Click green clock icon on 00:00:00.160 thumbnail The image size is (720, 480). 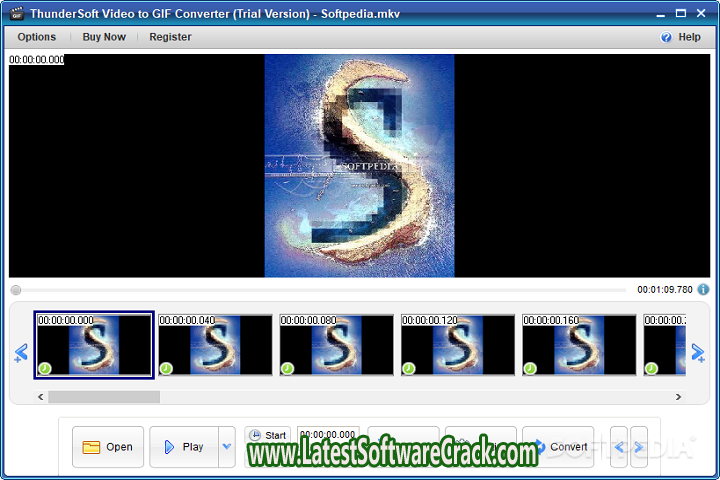[530, 368]
